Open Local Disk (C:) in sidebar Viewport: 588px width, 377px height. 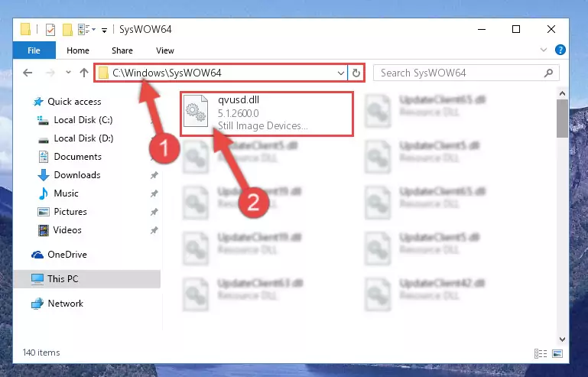coord(83,120)
